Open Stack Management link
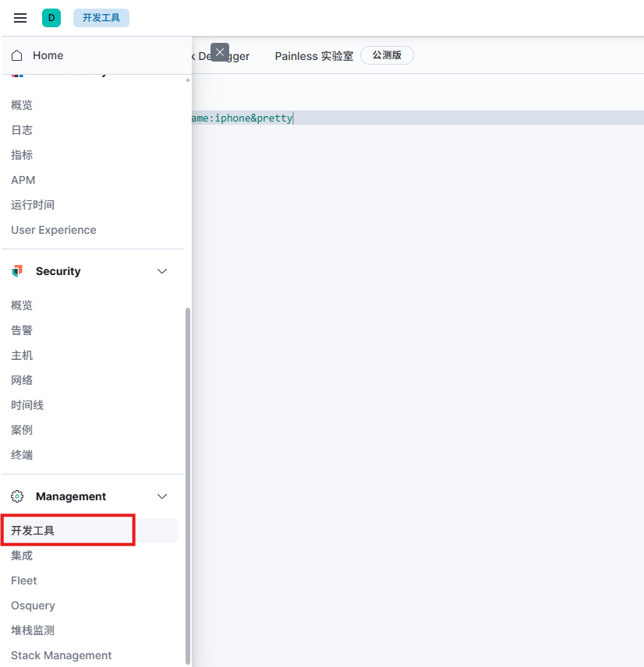 click(62, 655)
